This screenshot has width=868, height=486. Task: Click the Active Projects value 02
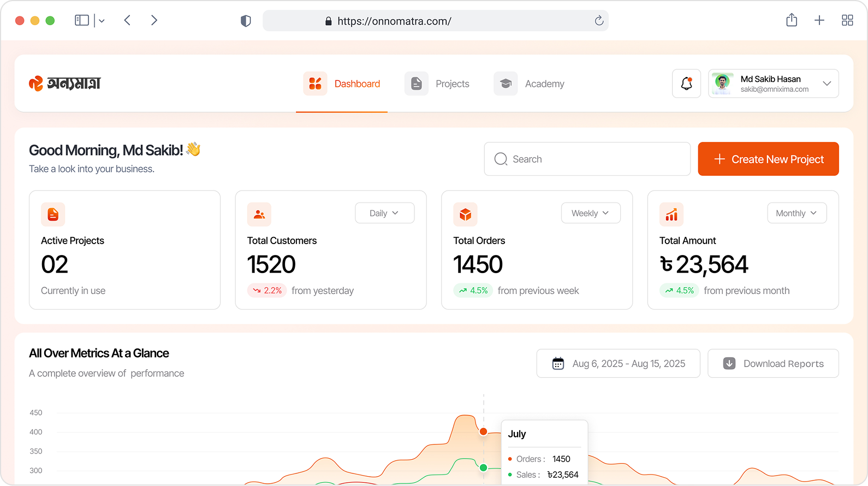55,265
